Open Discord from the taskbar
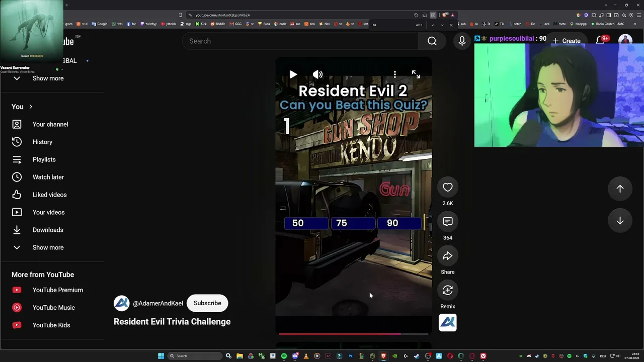The height and width of the screenshot is (362, 644). pos(295,356)
